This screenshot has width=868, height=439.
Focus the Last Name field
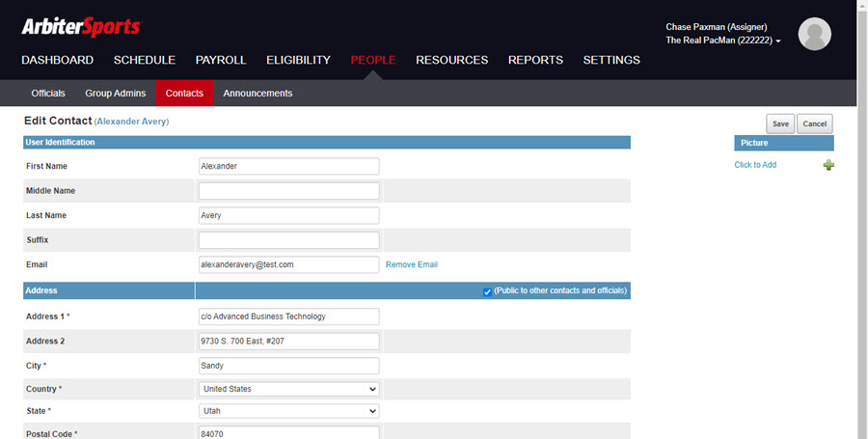pyautogui.click(x=289, y=215)
